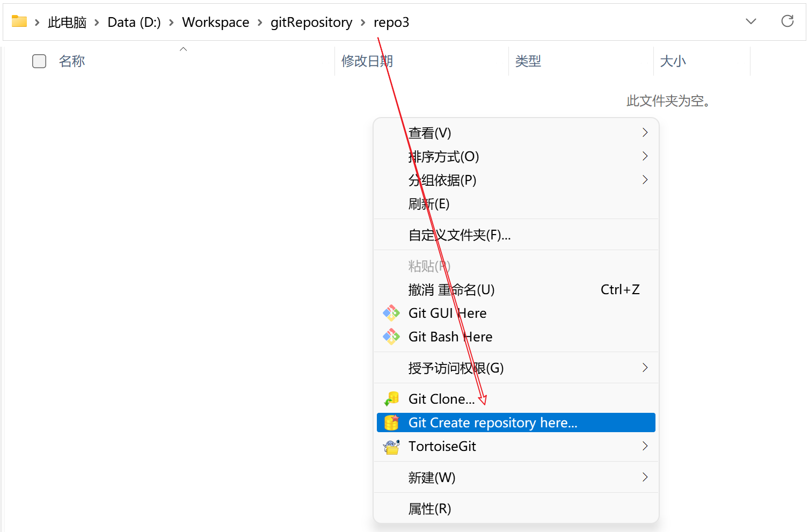Choose 自定义文件夹(F)... menu entry
This screenshot has height=532, width=809.
459,235
